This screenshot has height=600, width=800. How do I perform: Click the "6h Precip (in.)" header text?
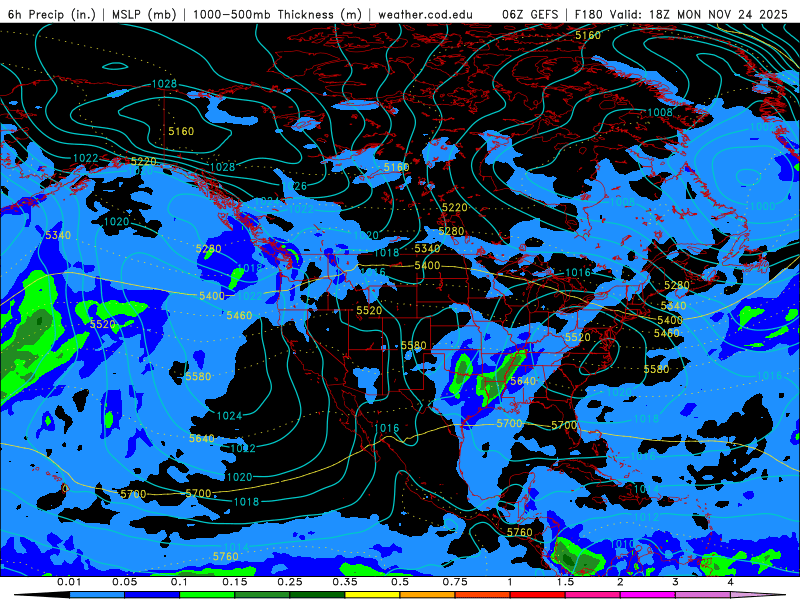coord(52,14)
